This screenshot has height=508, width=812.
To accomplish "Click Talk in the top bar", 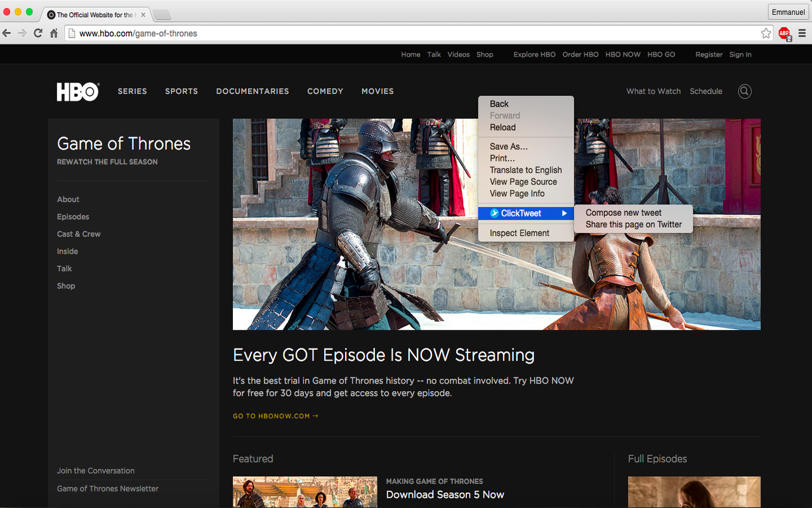I will (x=434, y=55).
